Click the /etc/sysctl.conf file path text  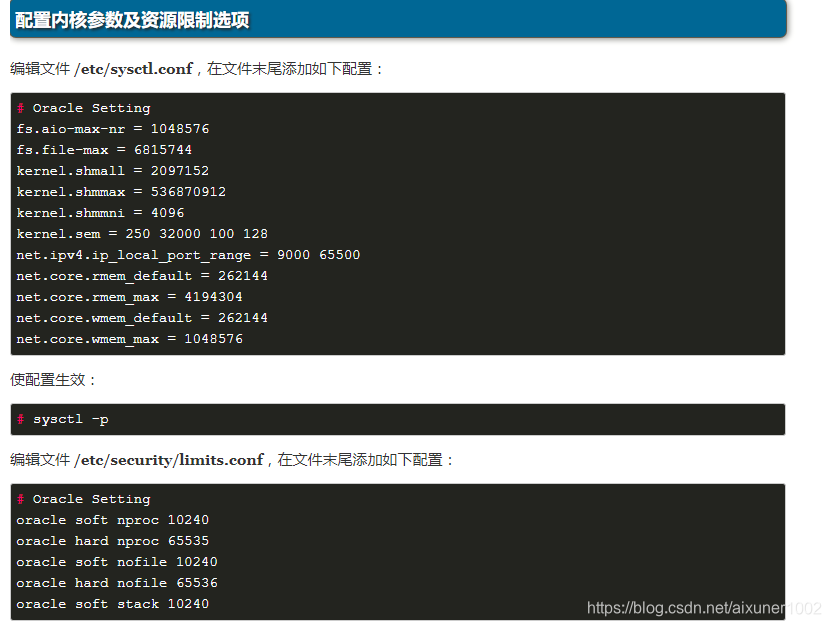pyautogui.click(x=133, y=69)
